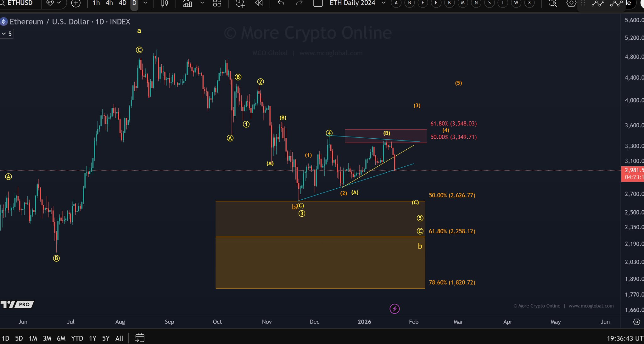The image size is (644, 344).
Task: Set the date range to YTD
Action: 77,338
